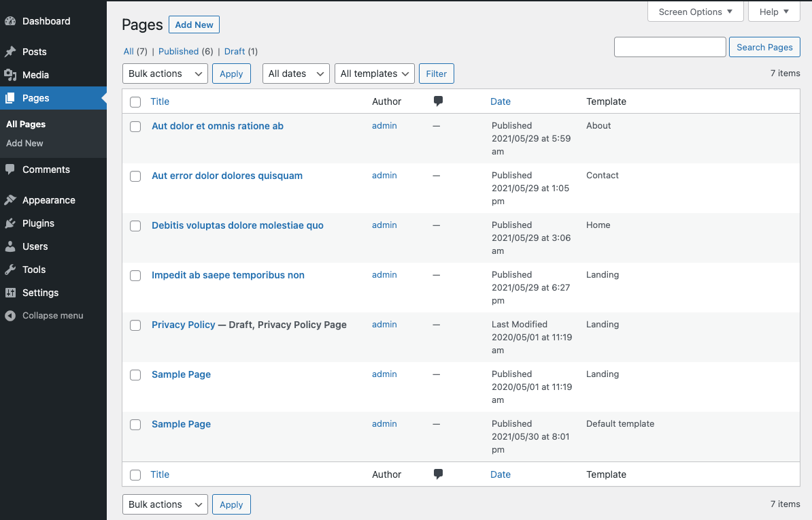Expand the All dates filter dropdown
Viewport: 812px width, 520px height.
coord(296,74)
